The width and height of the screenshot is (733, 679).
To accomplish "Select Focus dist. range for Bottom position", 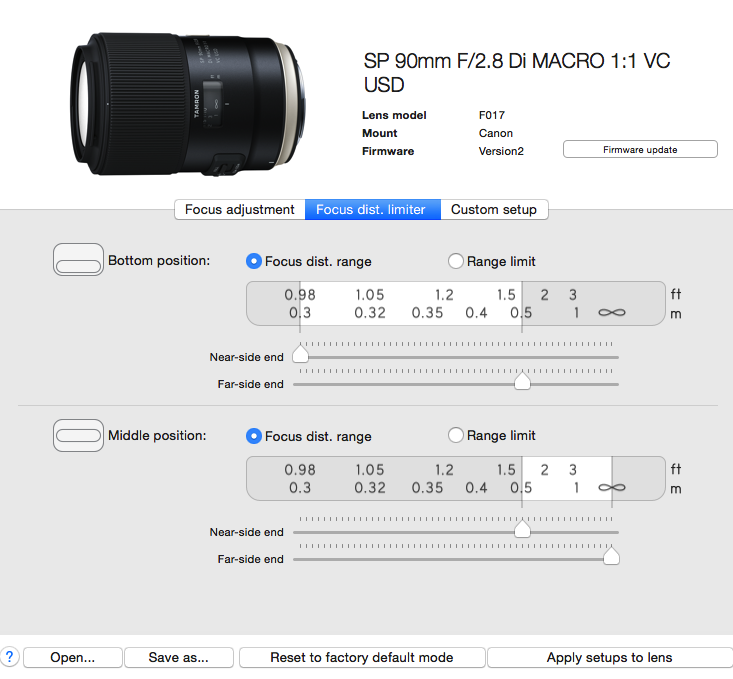I will tap(309, 261).
